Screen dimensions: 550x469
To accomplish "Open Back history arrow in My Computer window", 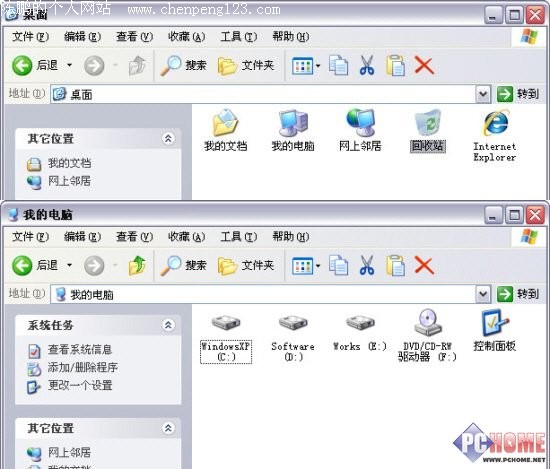I will (69, 265).
